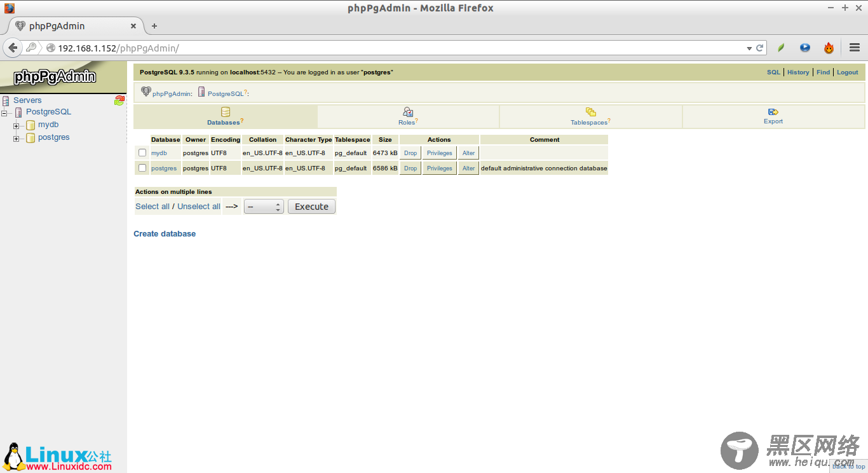Screen dimensions: 868x473
Task: Click the back to top link
Action: click(849, 467)
